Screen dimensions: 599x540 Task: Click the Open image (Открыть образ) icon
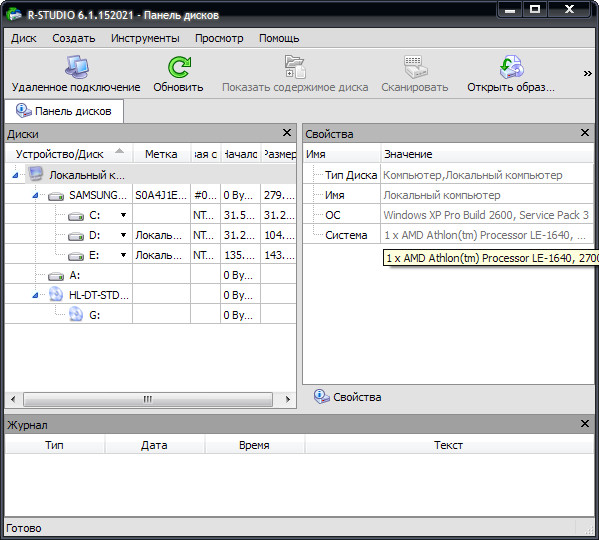coord(511,66)
